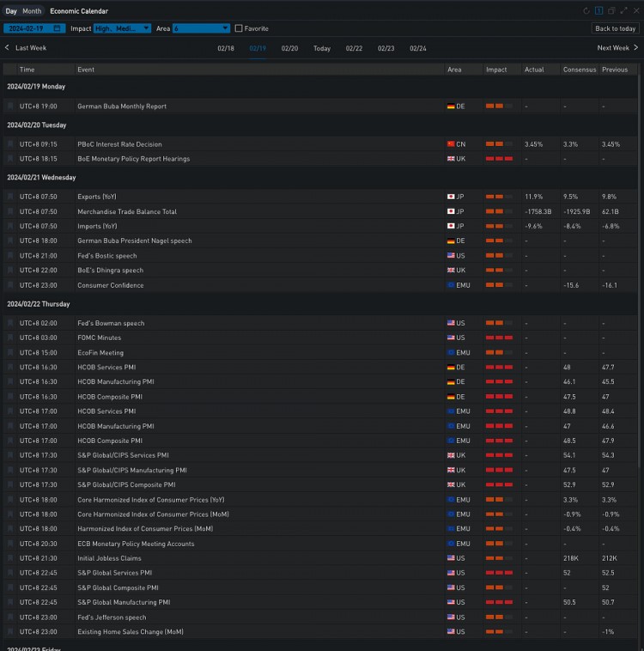Bookmark the BoE's Dhingra speech row

click(10, 270)
